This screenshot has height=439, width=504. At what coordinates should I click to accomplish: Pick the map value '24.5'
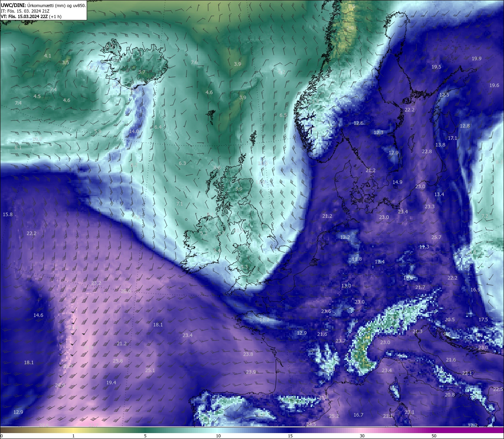pos(311,424)
